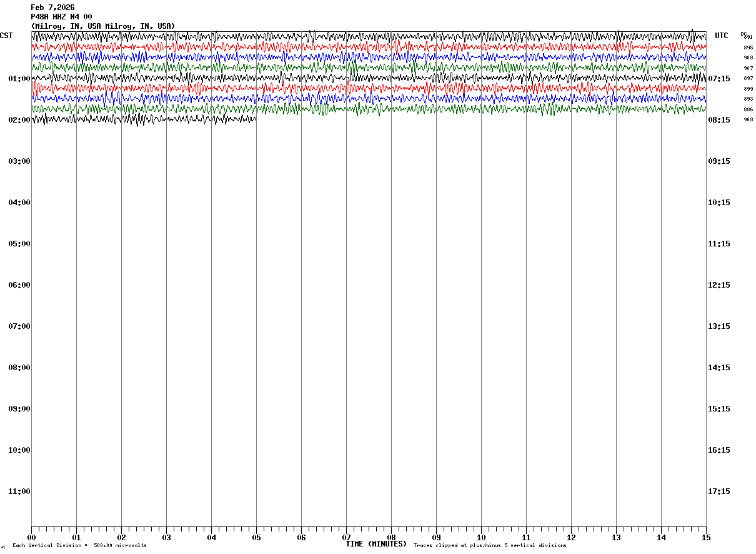The image size is (756, 554).
Task: Select the station label "P48A HHZ N4 00"
Action: click(61, 17)
